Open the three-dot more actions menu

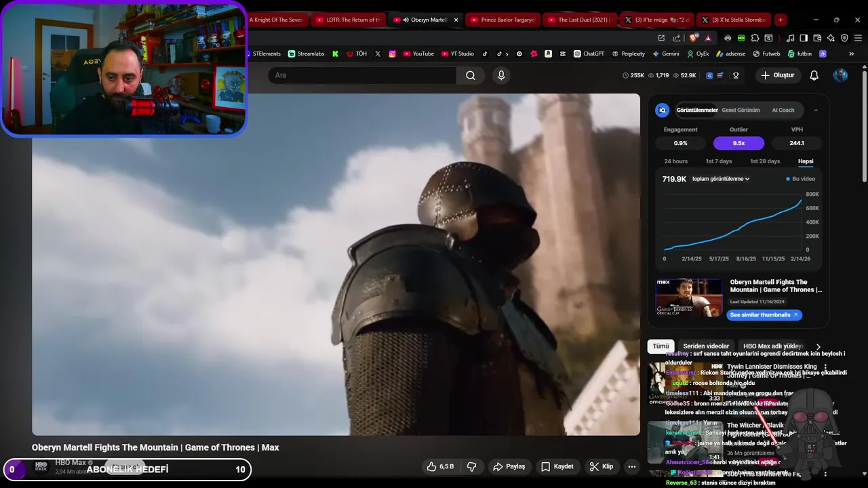pos(632,466)
